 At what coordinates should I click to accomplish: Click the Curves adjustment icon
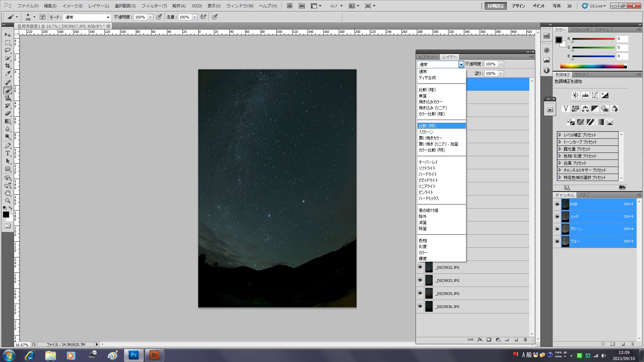coord(595,95)
